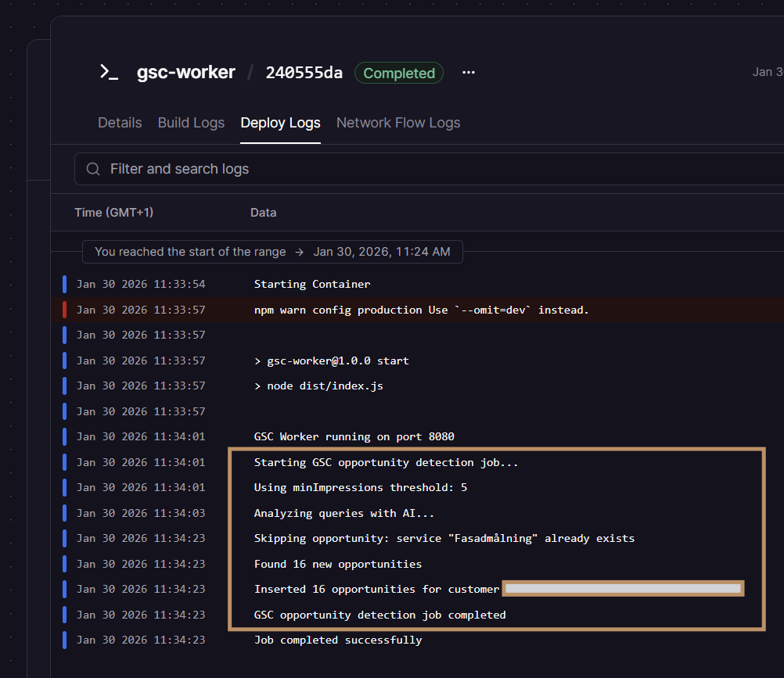This screenshot has height=678, width=784.
Task: Select 'Found 16 new opportunities' log line
Action: pos(338,564)
